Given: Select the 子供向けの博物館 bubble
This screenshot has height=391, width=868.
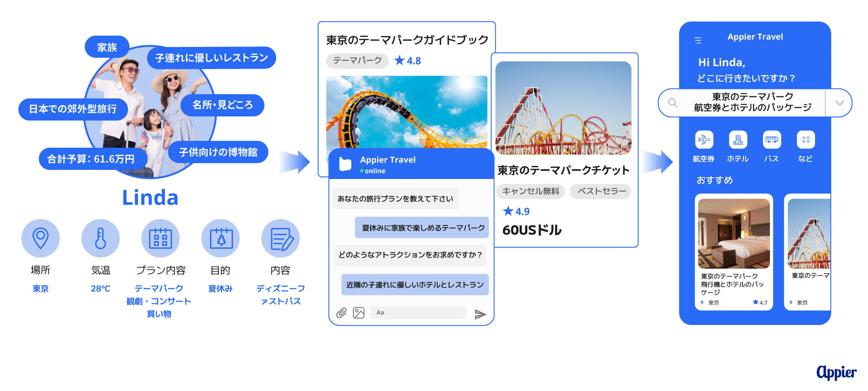Looking at the screenshot, I should point(218,152).
